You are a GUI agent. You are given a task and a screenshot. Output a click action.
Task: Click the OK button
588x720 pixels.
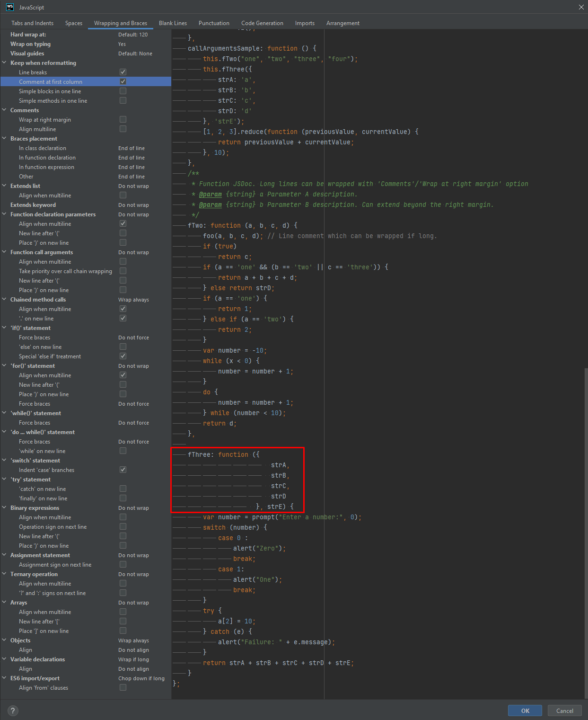tap(525, 710)
